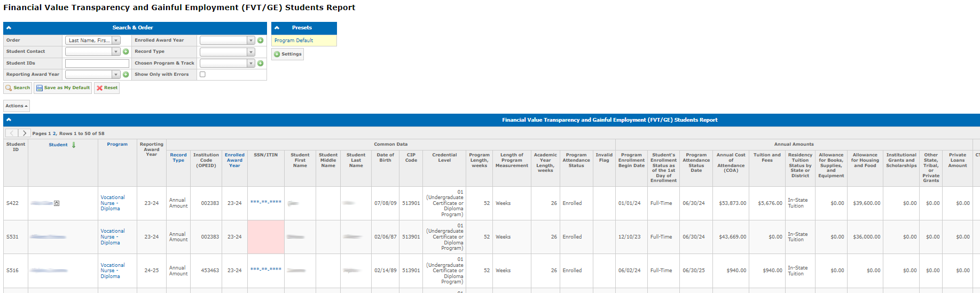This screenshot has width=980, height=293.
Task: Select the Program Default preset
Action: tap(294, 41)
